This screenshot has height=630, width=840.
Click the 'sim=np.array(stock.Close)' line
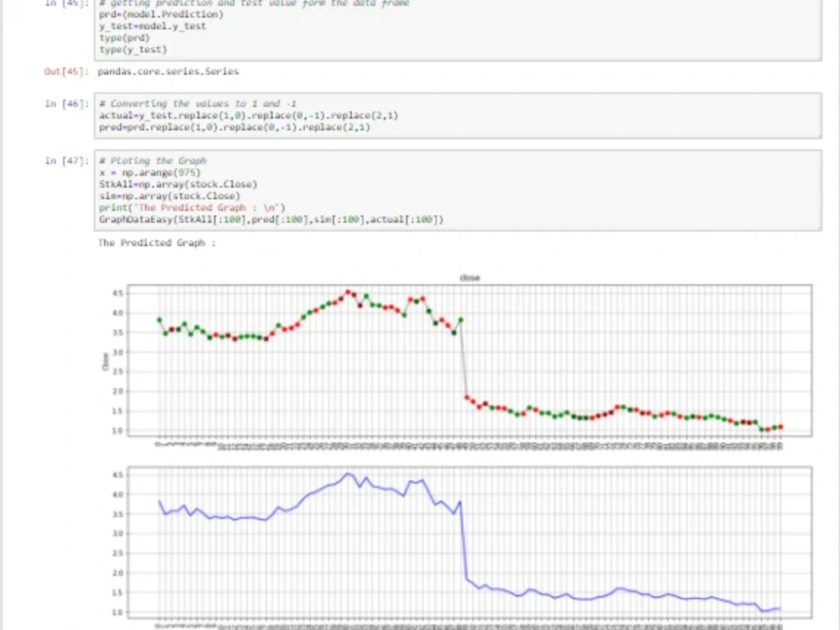point(170,196)
